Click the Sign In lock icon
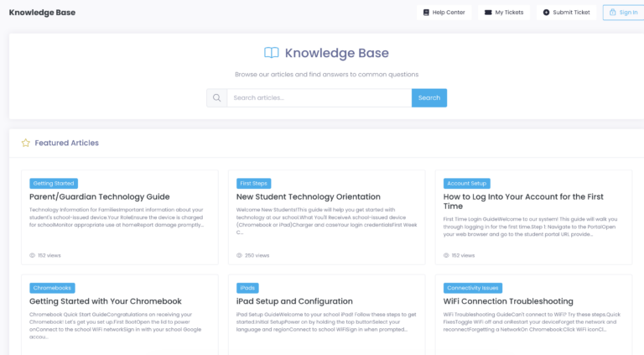The height and width of the screenshot is (355, 644). [x=612, y=12]
